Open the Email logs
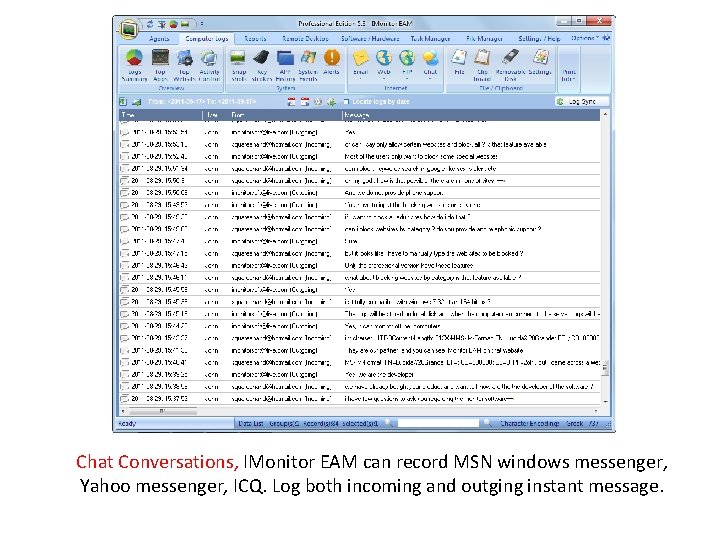The width and height of the screenshot is (720, 540). pos(360,63)
